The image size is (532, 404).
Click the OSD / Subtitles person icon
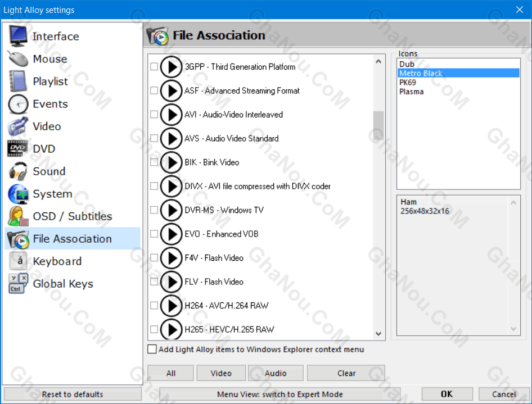[x=19, y=216]
